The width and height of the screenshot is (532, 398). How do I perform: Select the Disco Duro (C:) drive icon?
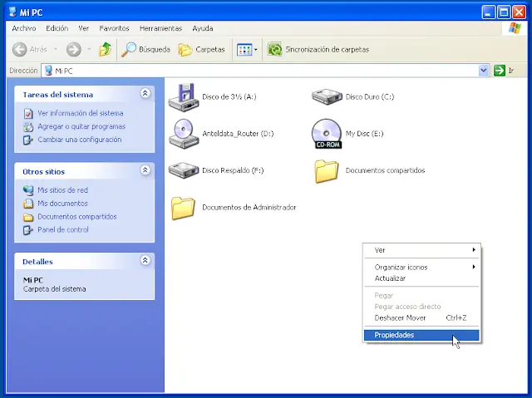pos(326,97)
